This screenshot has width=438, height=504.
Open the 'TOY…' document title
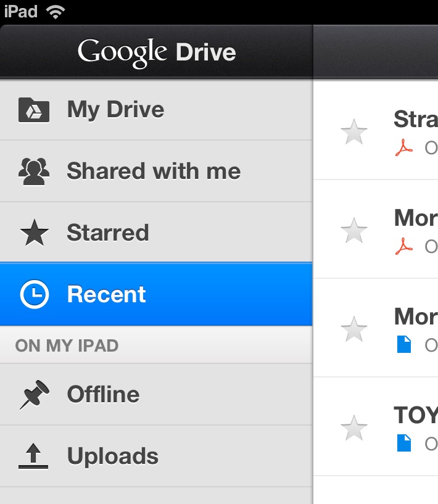(416, 415)
